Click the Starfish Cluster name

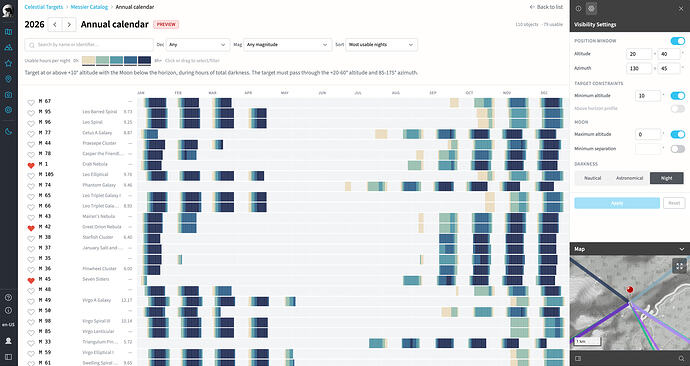(x=98, y=238)
